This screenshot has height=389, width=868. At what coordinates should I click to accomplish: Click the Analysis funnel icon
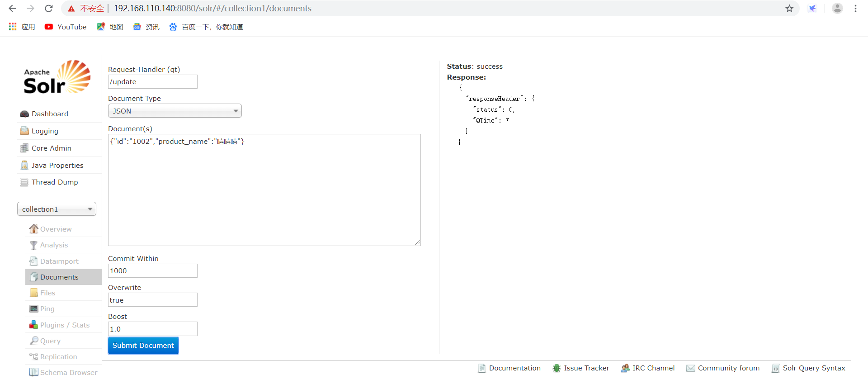click(34, 245)
